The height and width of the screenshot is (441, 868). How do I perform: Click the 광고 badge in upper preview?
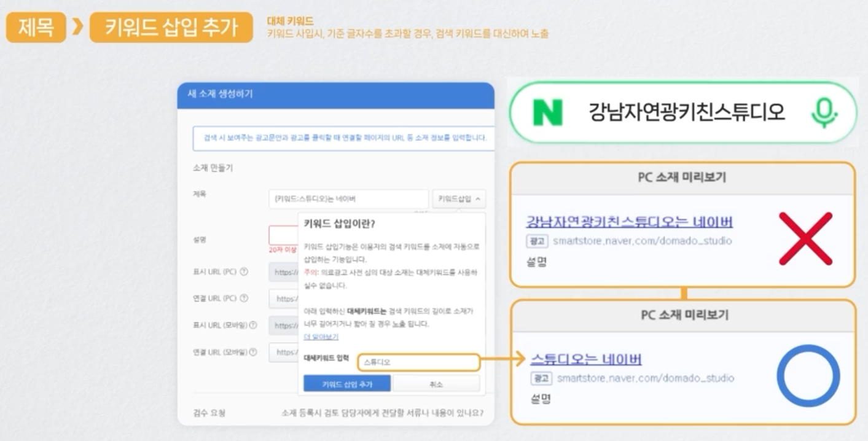click(537, 241)
